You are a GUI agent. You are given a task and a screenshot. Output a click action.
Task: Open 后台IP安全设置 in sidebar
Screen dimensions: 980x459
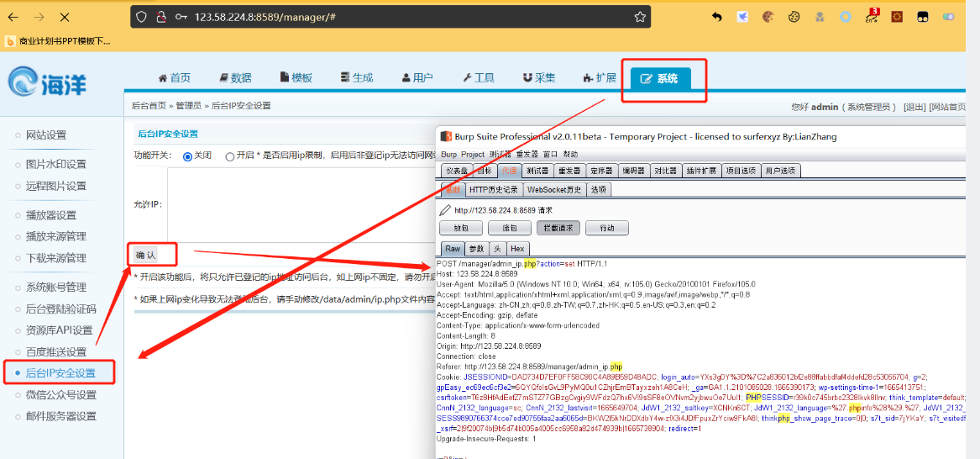click(x=60, y=373)
